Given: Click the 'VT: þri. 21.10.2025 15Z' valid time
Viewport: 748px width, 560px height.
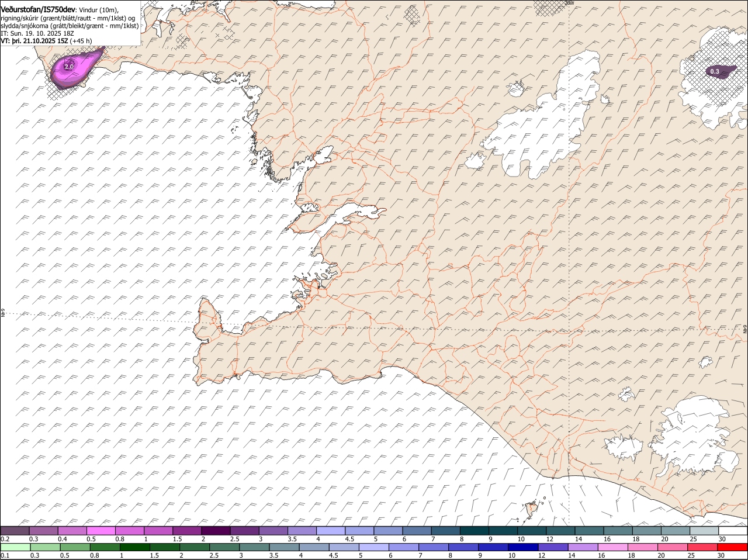Looking at the screenshot, I should point(34,41).
